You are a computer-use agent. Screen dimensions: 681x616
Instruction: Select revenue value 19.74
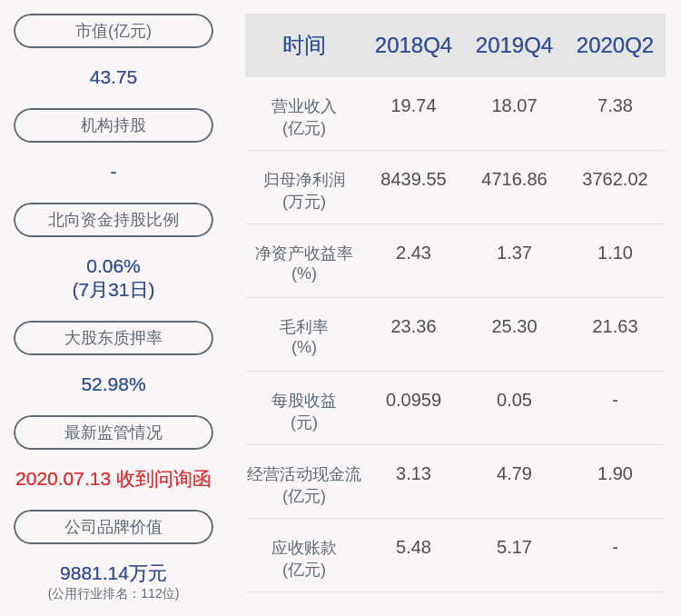click(413, 106)
